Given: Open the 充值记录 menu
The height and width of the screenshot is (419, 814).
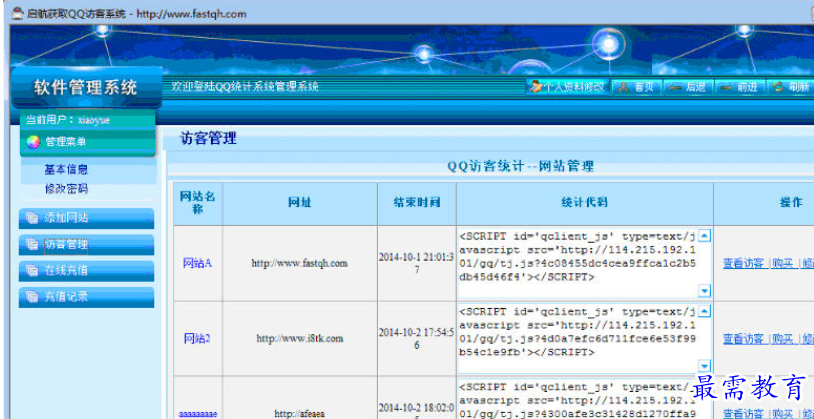Looking at the screenshot, I should 86,298.
